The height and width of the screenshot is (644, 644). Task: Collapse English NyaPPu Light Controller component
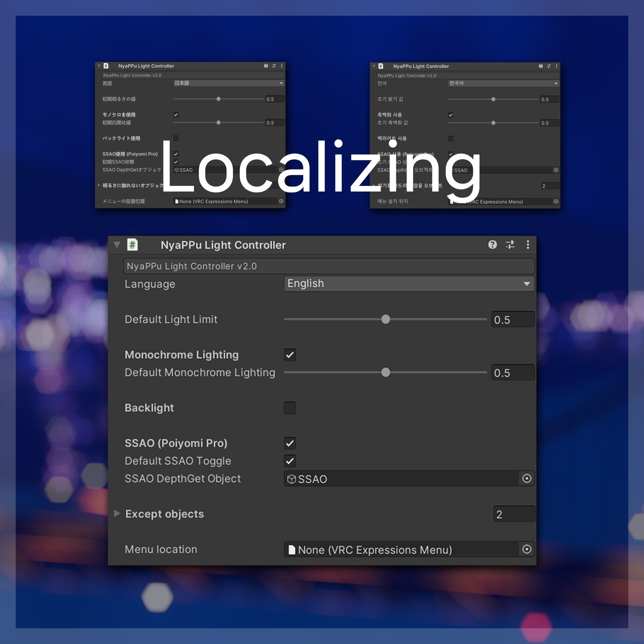(x=117, y=245)
